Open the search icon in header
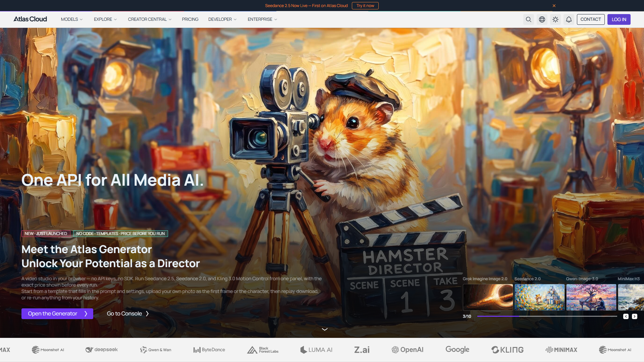Screen dimensions: 644x362 (x=529, y=19)
